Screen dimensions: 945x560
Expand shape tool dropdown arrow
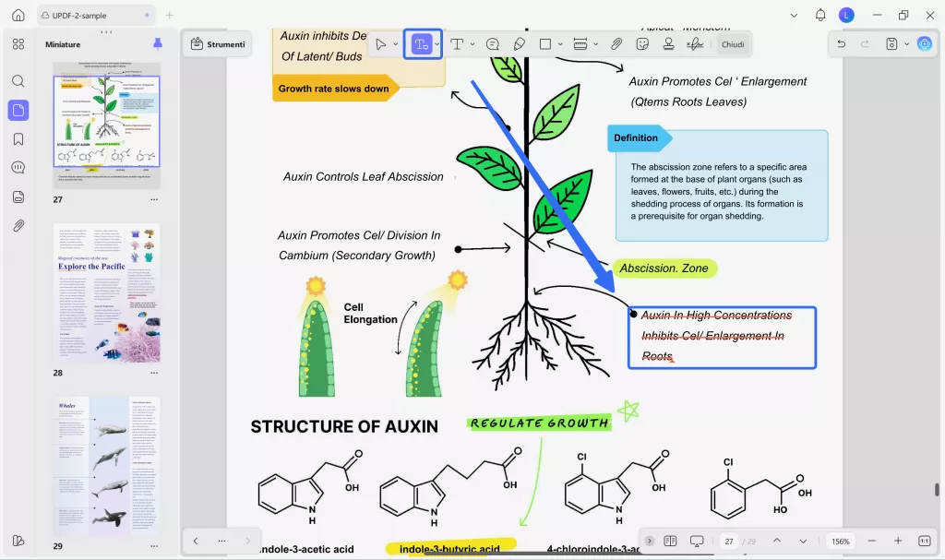560,44
